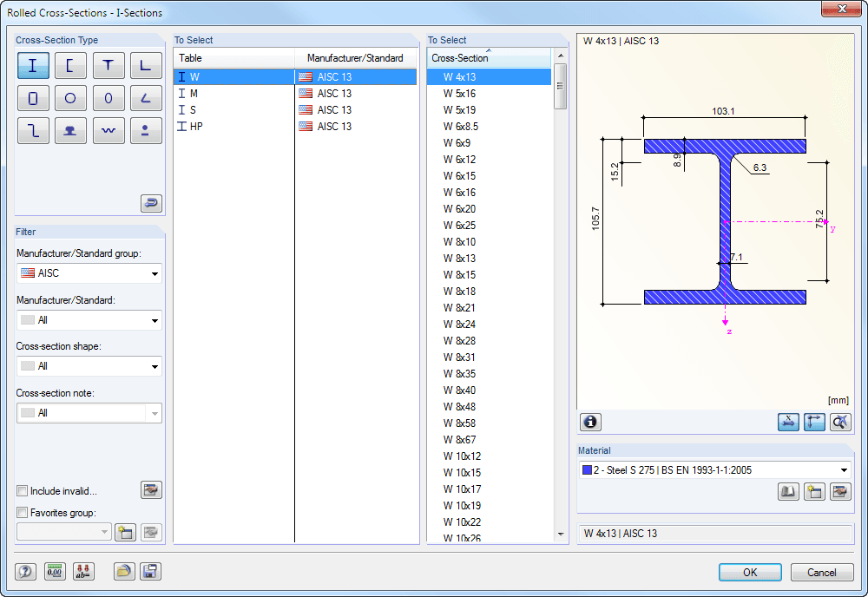Click the Cancel button
Image resolution: width=868 pixels, height=597 pixels.
point(821,572)
